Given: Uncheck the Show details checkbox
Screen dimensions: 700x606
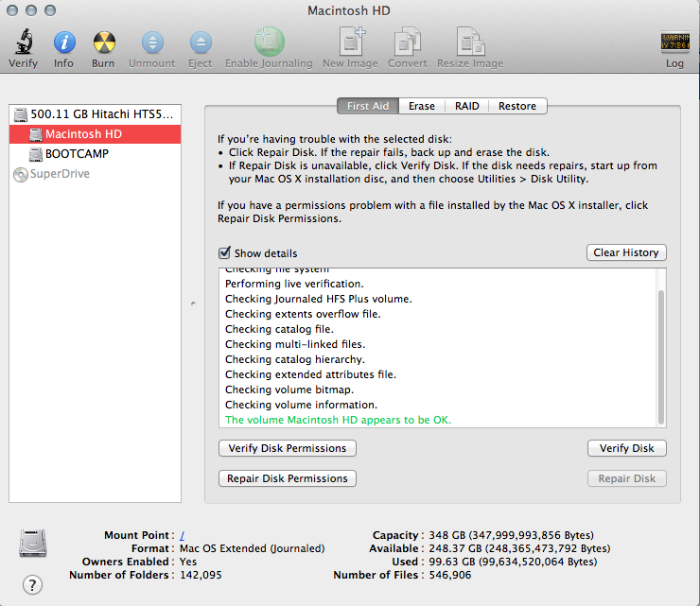Looking at the screenshot, I should (224, 253).
